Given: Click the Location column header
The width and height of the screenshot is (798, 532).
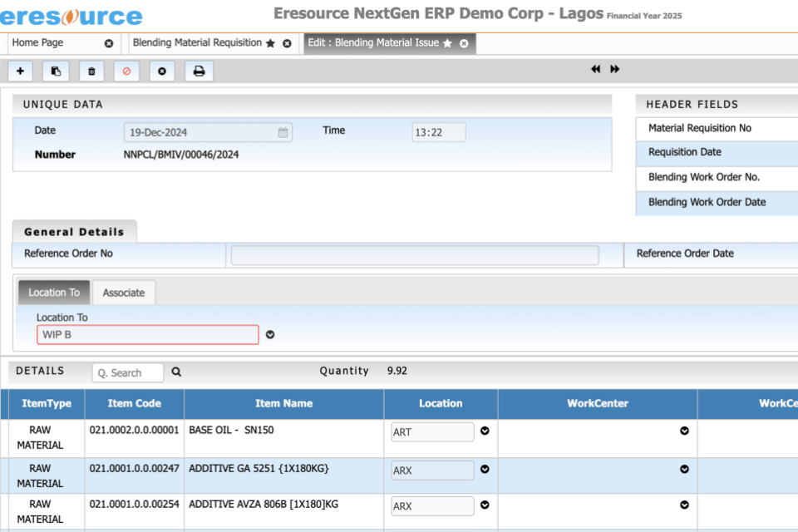Looking at the screenshot, I should pos(441,404).
